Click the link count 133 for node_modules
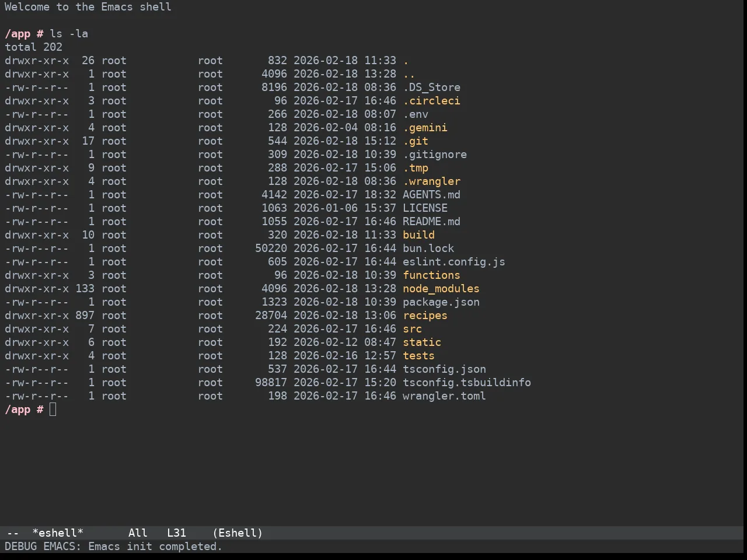The image size is (747, 560). (x=85, y=289)
